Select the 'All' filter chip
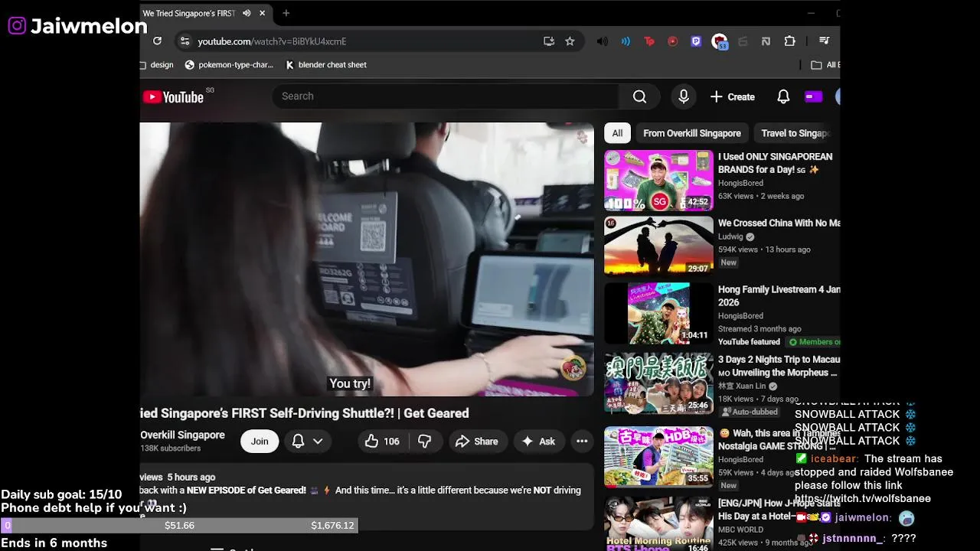The width and height of the screenshot is (980, 551). pyautogui.click(x=617, y=133)
